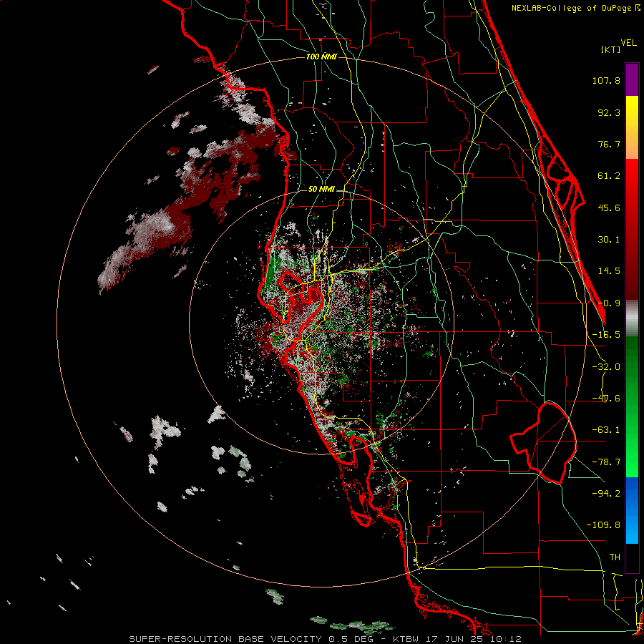644x644 pixels.
Task: Click the blue segment of the color bar
Action: pos(632,510)
